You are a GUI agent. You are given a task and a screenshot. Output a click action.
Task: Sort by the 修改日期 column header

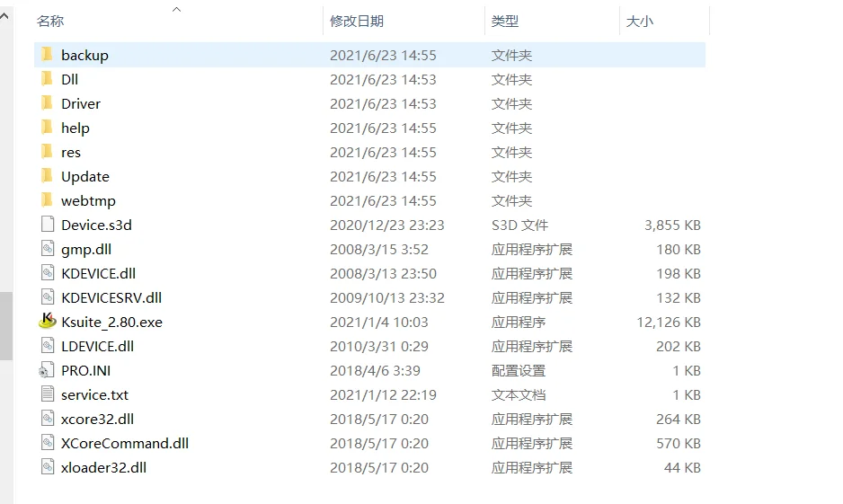357,22
